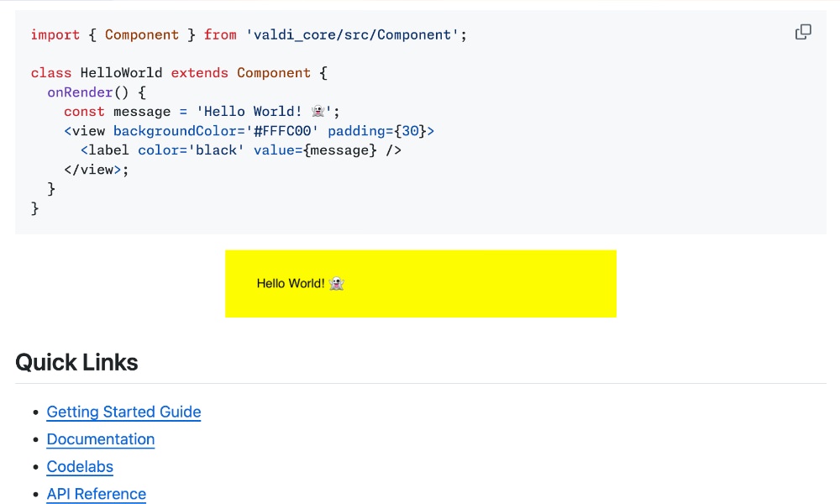The image size is (840, 504).
Task: Click the onRender method name
Action: tap(80, 92)
